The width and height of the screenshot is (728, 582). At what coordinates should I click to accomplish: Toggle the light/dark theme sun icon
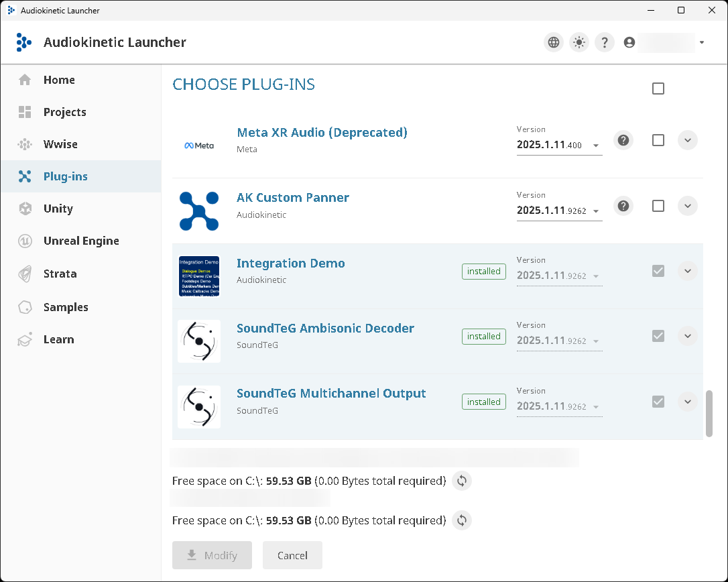pyautogui.click(x=579, y=42)
